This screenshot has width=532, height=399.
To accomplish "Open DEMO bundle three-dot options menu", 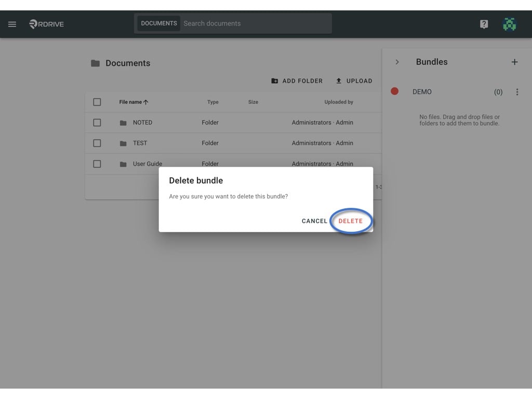I will 517,92.
